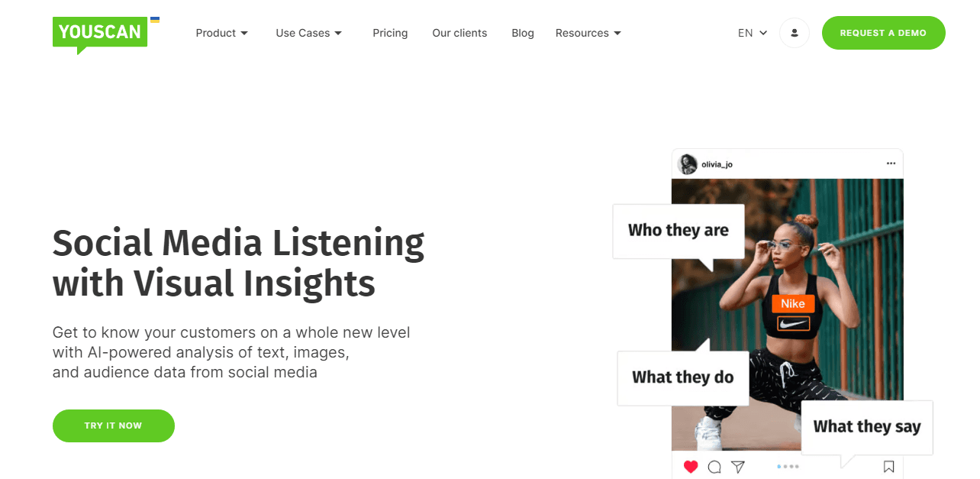Click the user account icon in the header
The height and width of the screenshot is (479, 980).
pos(794,33)
